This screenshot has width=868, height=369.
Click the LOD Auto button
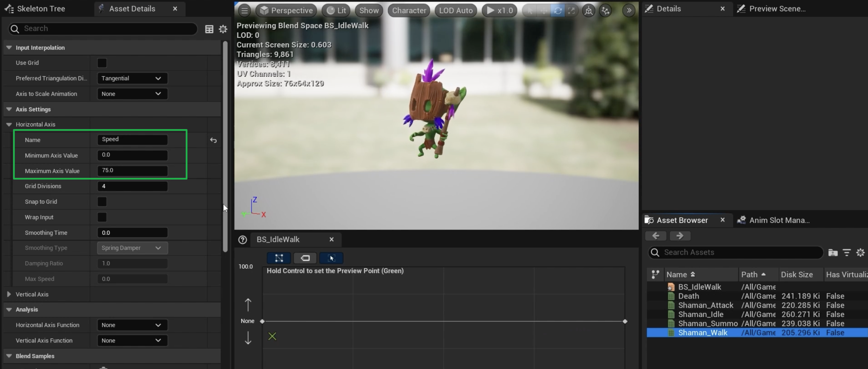pyautogui.click(x=455, y=10)
